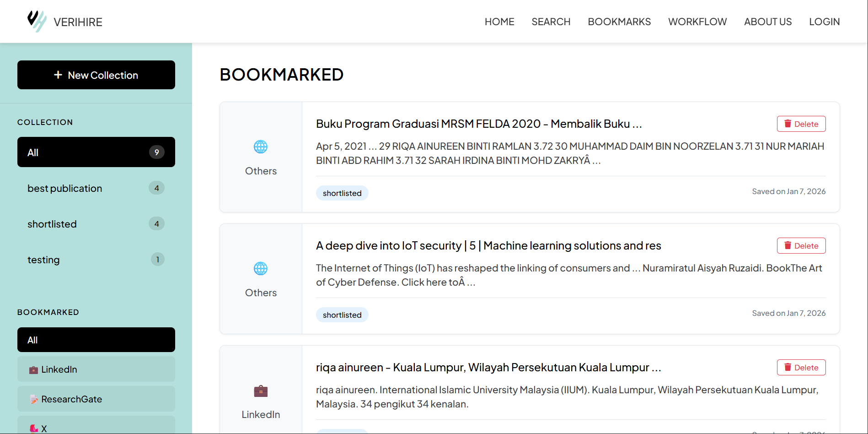Open the Home page from navigation
Image resolution: width=868 pixels, height=434 pixels.
pos(499,22)
